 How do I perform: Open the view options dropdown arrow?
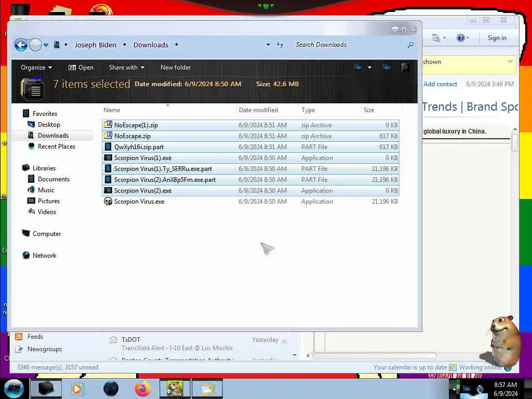(369, 68)
